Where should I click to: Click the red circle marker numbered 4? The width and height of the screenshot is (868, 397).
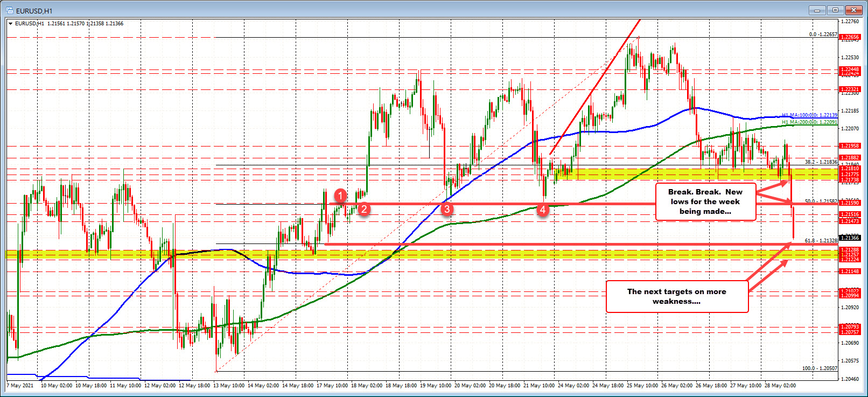[x=543, y=210]
